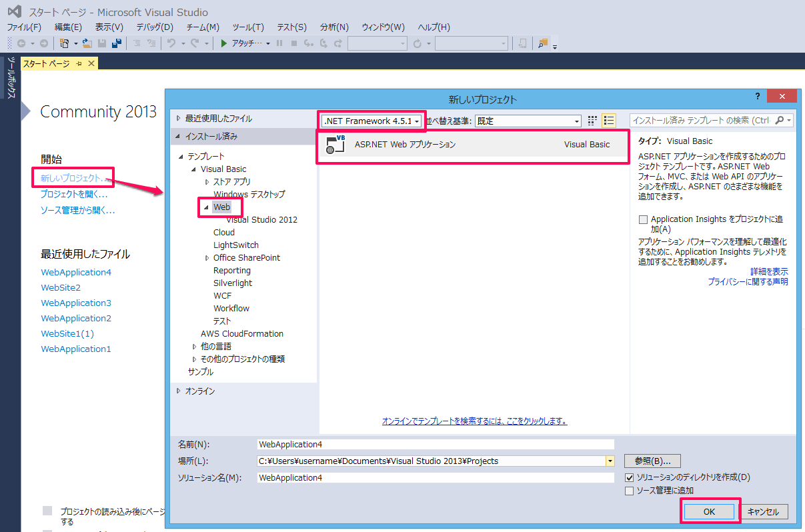805x532 pixels.
Task: Click the Redo toolbar icon
Action: coord(194,43)
